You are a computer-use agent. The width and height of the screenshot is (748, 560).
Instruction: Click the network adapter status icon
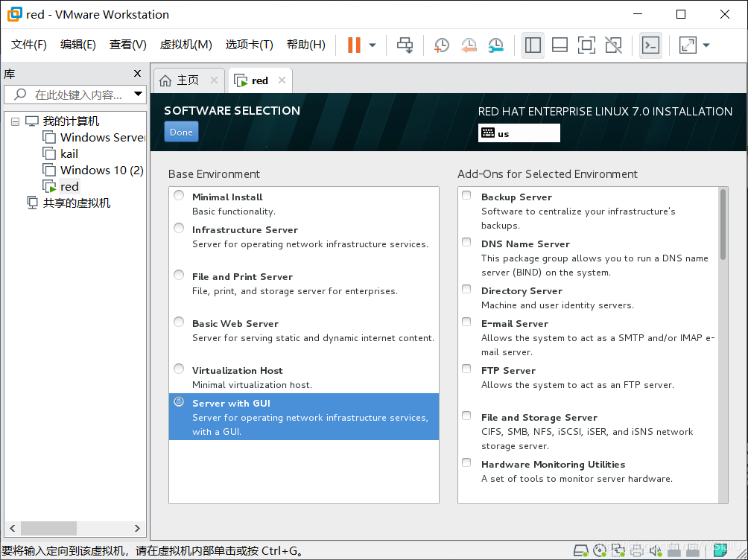tap(618, 551)
